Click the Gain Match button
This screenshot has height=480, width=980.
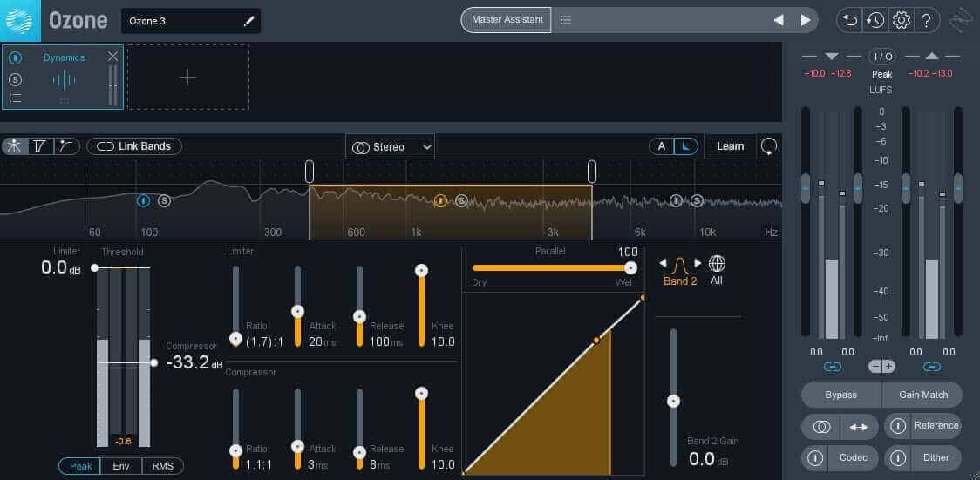pyautogui.click(x=922, y=395)
